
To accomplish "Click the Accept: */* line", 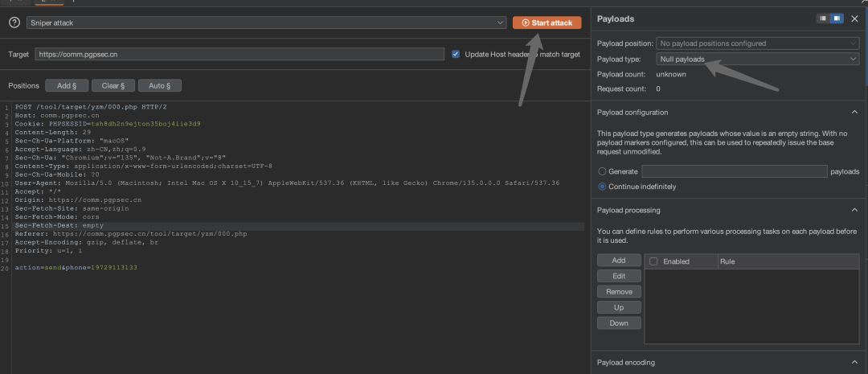I will pos(38,191).
